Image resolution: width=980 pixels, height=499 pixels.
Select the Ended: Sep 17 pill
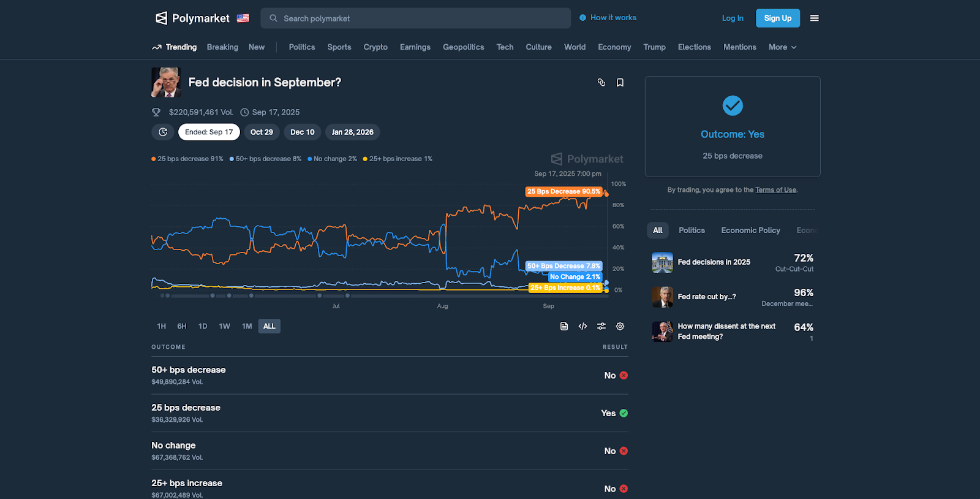pos(209,132)
